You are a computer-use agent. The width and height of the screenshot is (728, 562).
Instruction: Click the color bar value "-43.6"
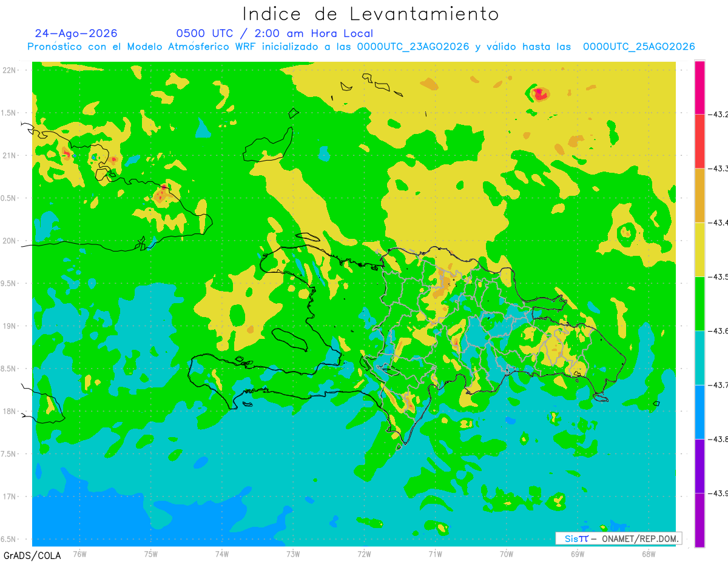click(x=719, y=330)
